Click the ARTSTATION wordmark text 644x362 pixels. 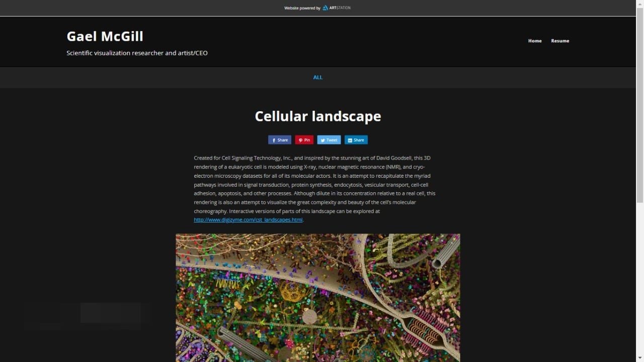[x=340, y=8]
